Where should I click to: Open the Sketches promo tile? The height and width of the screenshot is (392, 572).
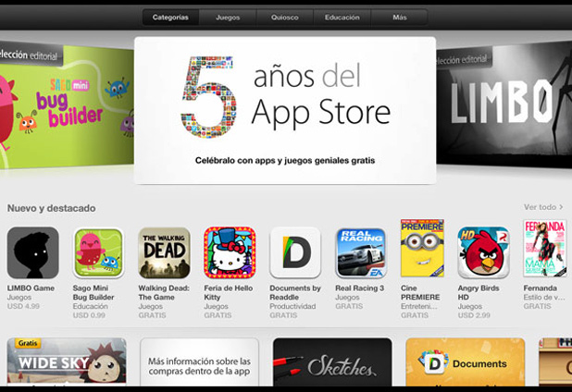[332, 361]
